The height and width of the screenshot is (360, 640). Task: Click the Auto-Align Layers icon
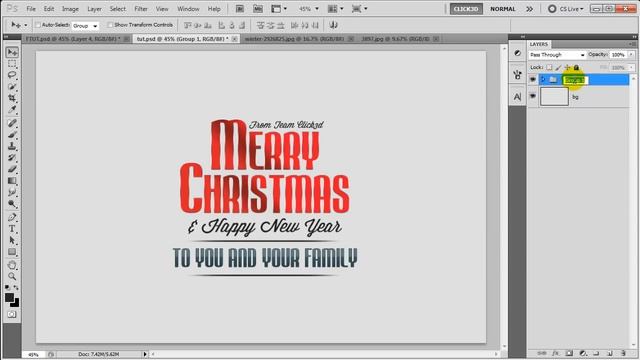(x=333, y=25)
